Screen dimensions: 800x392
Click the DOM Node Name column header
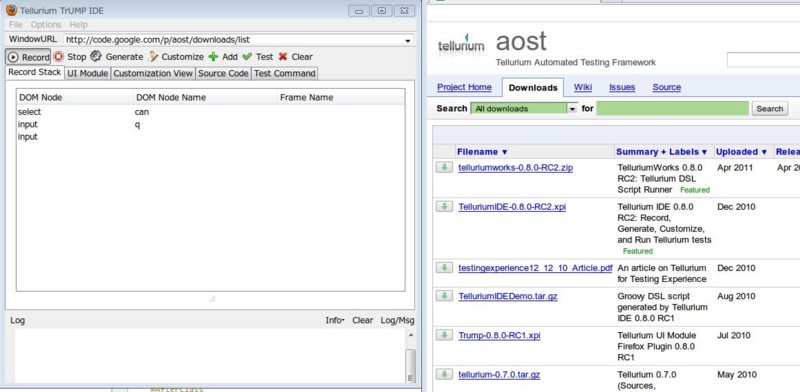[x=206, y=97]
